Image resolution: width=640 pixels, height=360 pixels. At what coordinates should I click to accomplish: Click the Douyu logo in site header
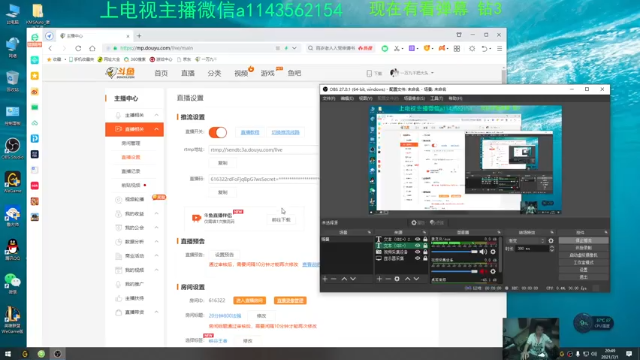pos(120,73)
